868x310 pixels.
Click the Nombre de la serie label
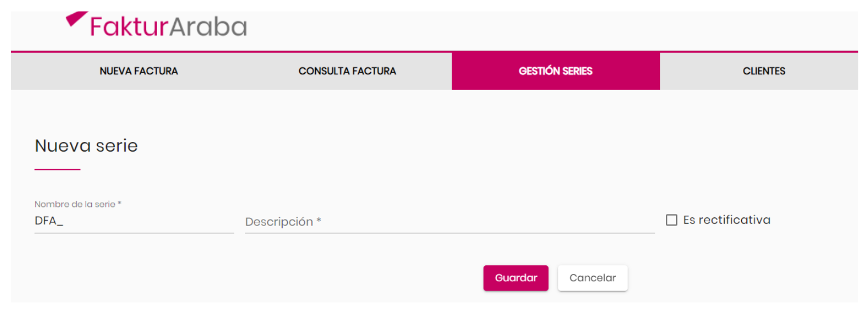(78, 204)
